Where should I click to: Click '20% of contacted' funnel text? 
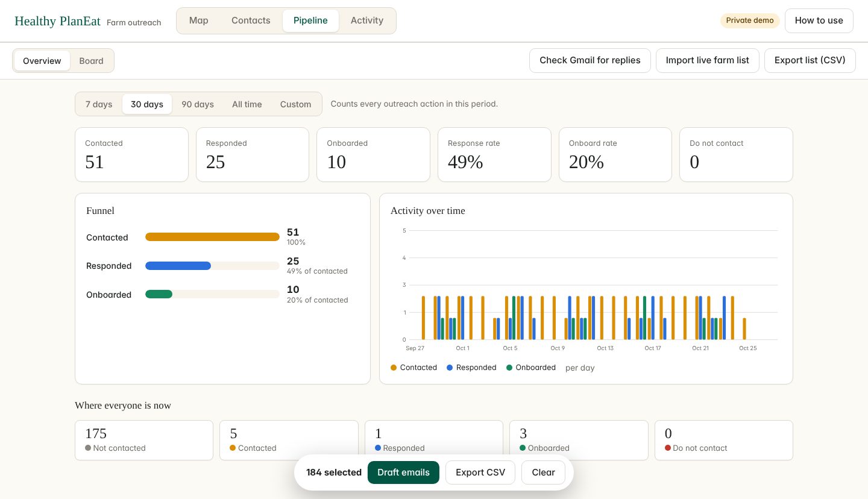click(317, 300)
